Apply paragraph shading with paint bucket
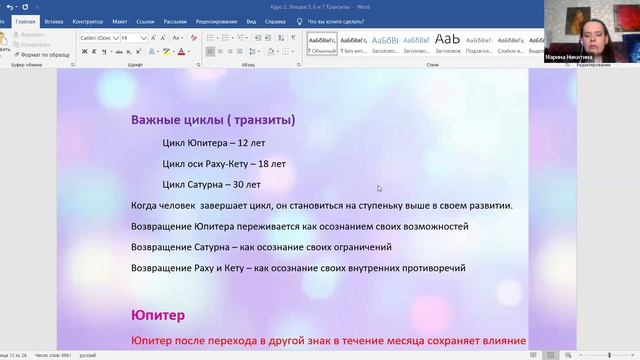 coord(270,51)
